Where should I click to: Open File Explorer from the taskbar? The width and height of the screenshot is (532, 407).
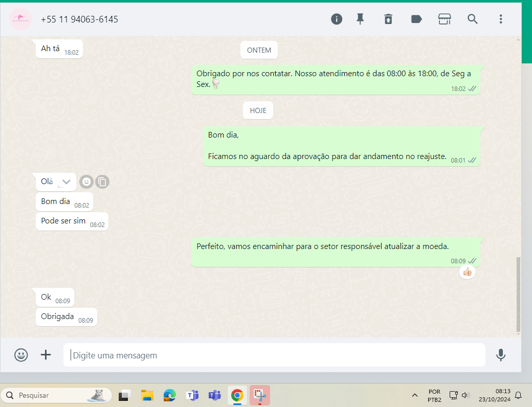[x=147, y=395]
